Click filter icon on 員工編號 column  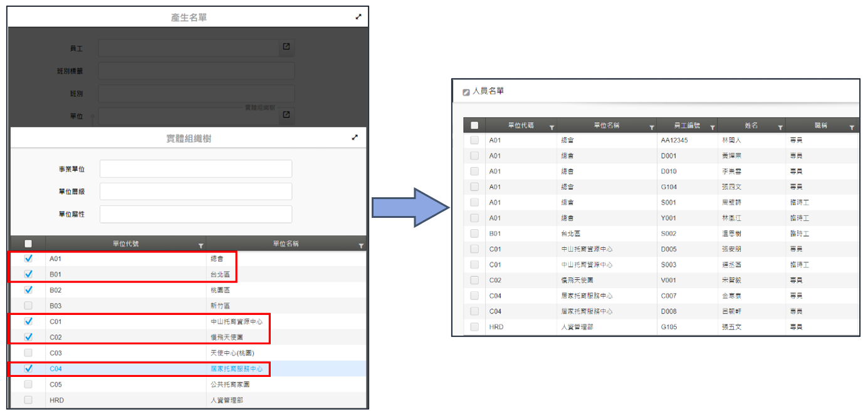[711, 127]
